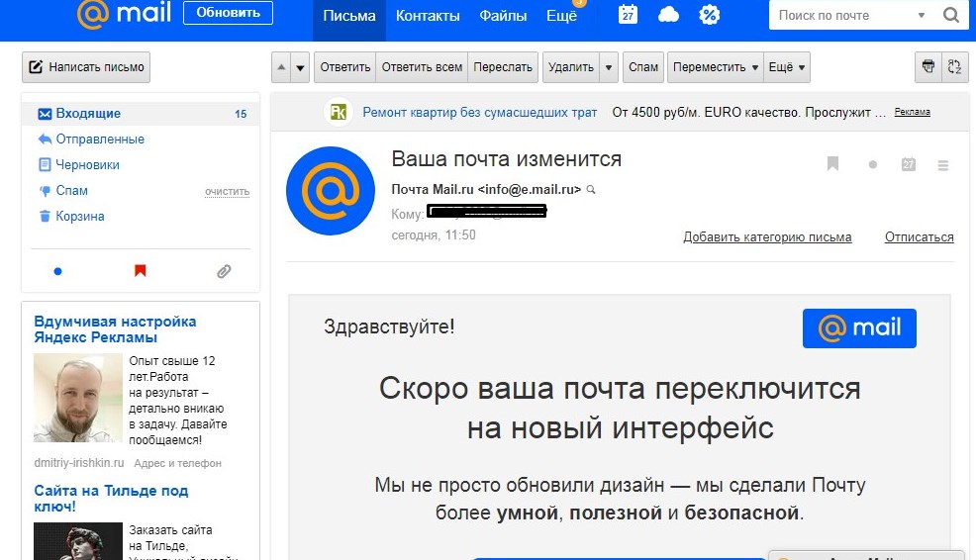Toggle the red flagged messages filter
The width and height of the screenshot is (976, 560).
pyautogui.click(x=141, y=271)
